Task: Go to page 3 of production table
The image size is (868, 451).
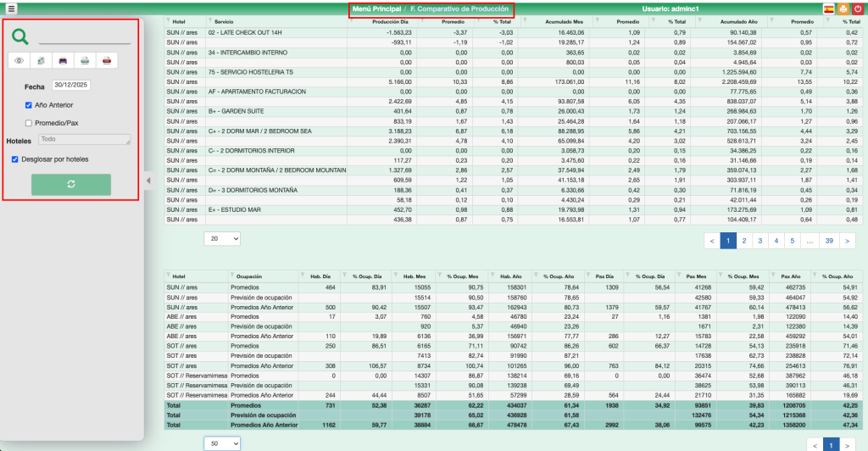Action: 760,241
